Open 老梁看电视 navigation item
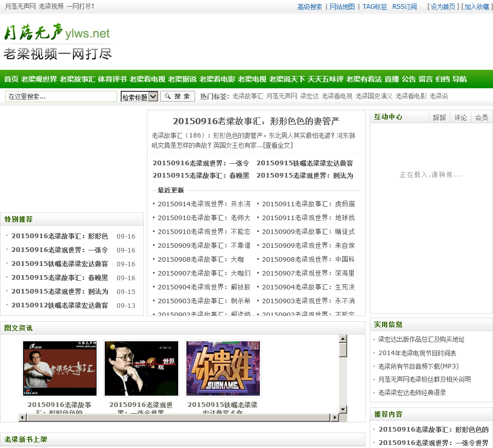 point(147,79)
